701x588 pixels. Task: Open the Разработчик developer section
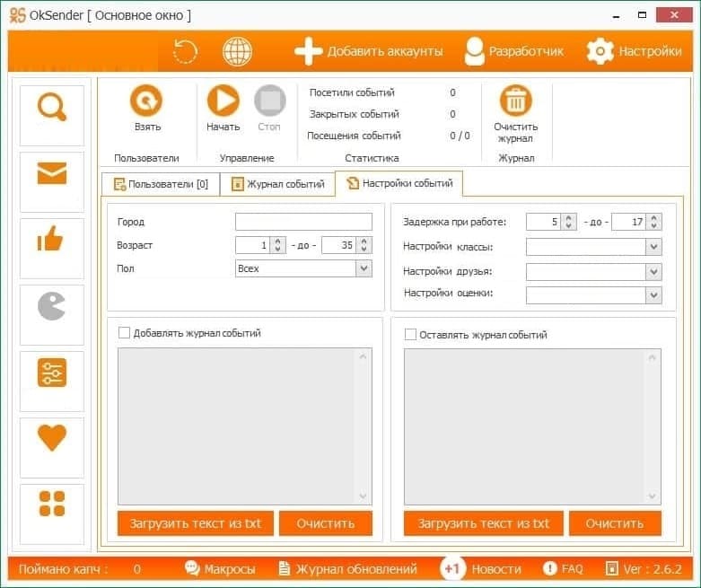[514, 51]
